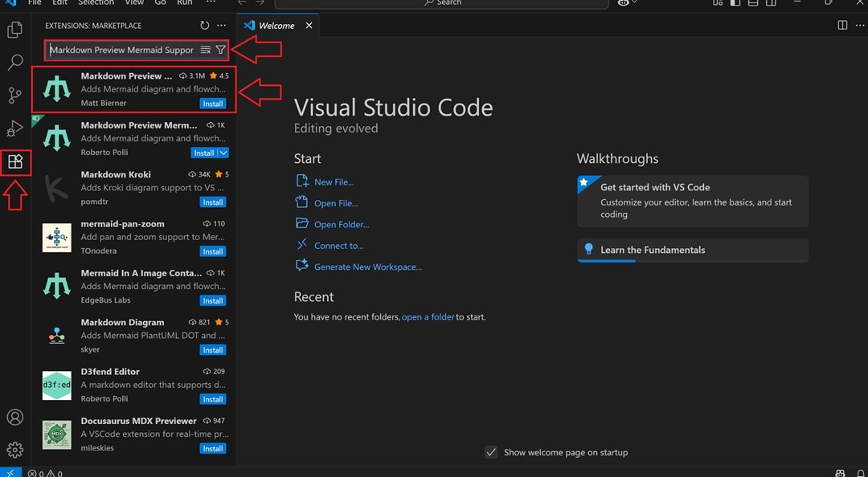This screenshot has width=868, height=477.
Task: Toggle the extensions filter icon
Action: pos(220,49)
